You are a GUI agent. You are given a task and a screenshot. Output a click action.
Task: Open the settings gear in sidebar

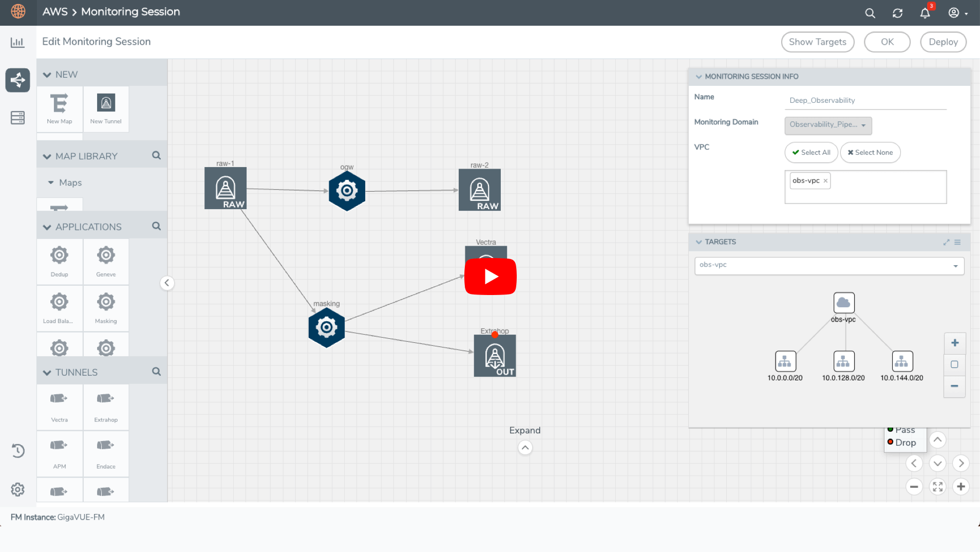pos(17,489)
